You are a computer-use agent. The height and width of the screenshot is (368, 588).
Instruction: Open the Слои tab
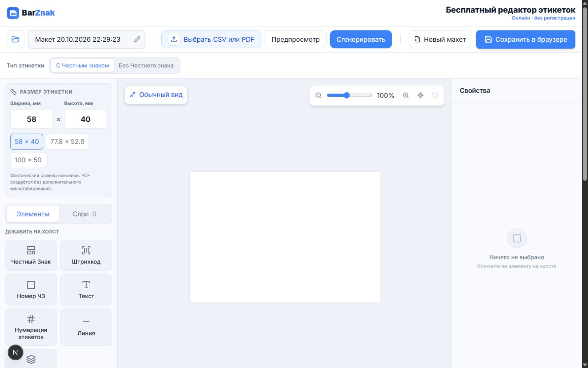tap(85, 214)
